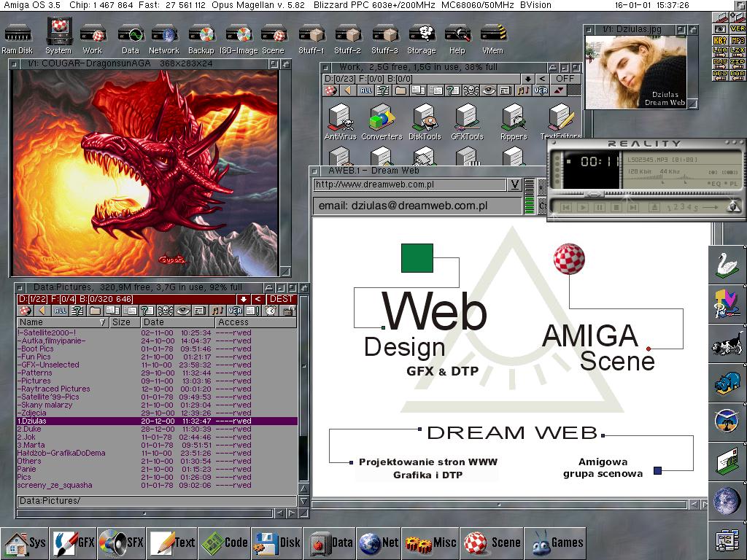
Task: Switch to the Games tab in bottom bar
Action: tap(555, 542)
